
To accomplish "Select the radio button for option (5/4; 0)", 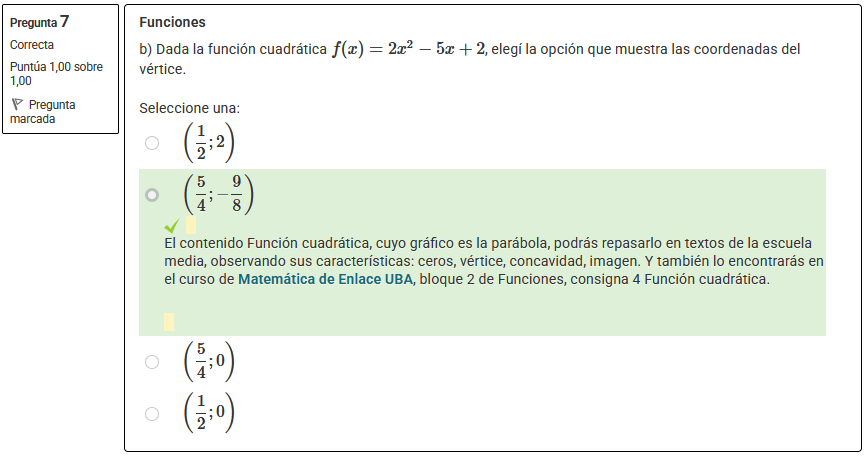I will pos(152,362).
